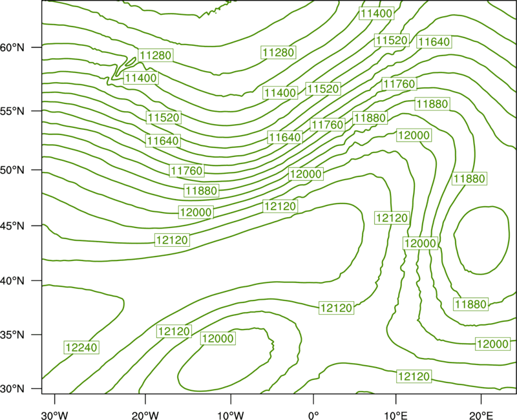The image size is (517, 420).
Task: Select the 30°W longitude axis label
Action: (x=54, y=415)
